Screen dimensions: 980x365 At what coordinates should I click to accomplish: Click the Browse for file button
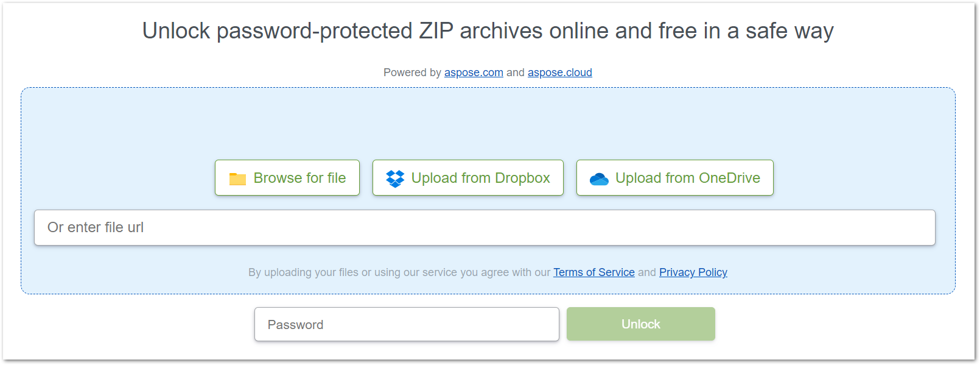[287, 177]
